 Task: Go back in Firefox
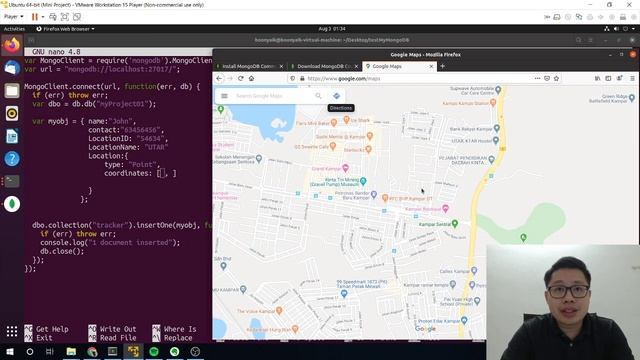(219, 78)
